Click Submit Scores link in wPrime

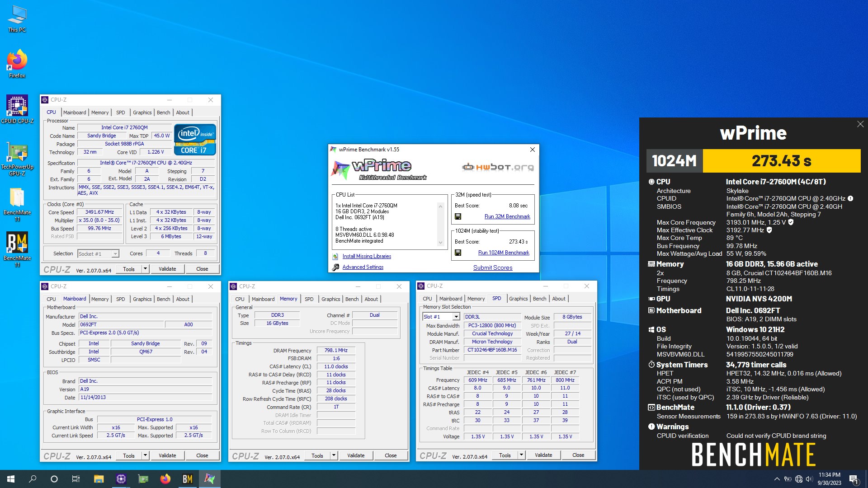tap(493, 267)
